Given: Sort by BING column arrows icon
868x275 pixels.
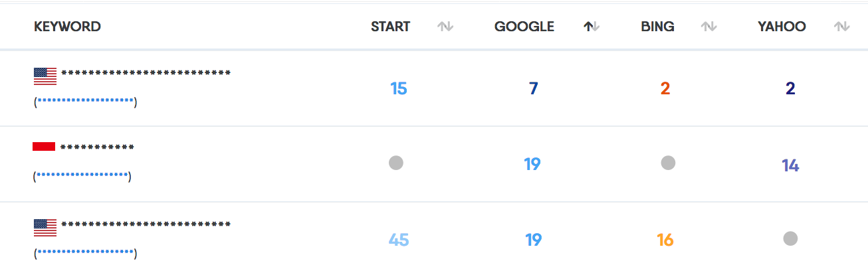Looking at the screenshot, I should tap(709, 27).
